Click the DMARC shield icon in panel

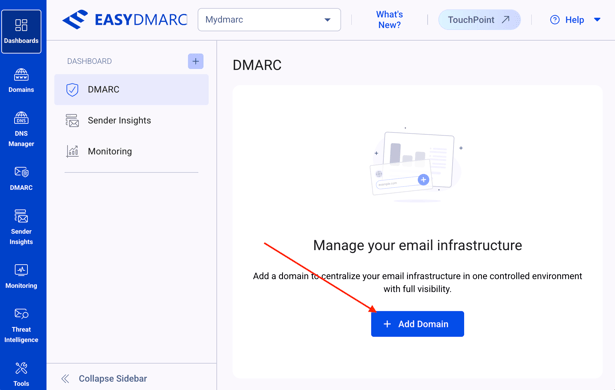(x=72, y=90)
